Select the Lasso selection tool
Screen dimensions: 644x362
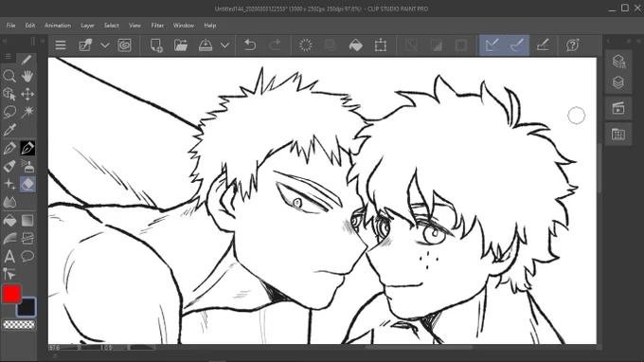coord(9,112)
